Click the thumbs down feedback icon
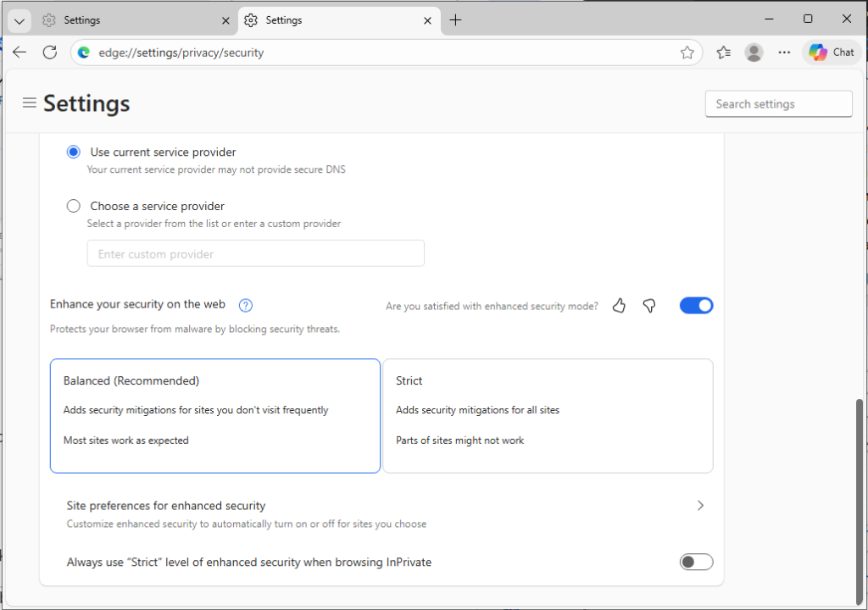 click(x=649, y=306)
